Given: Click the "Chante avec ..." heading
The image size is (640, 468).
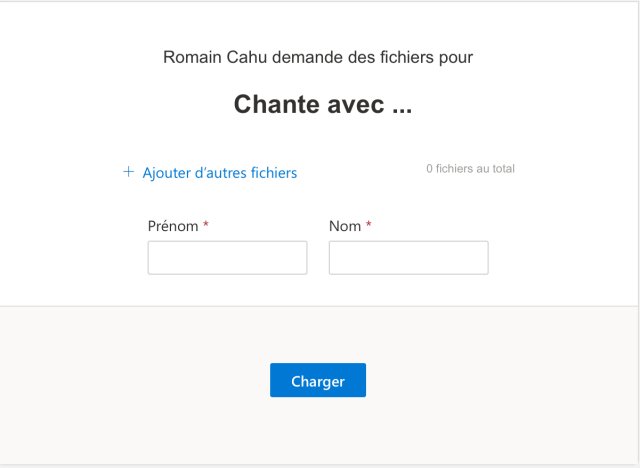Looking at the screenshot, I should pos(322,105).
